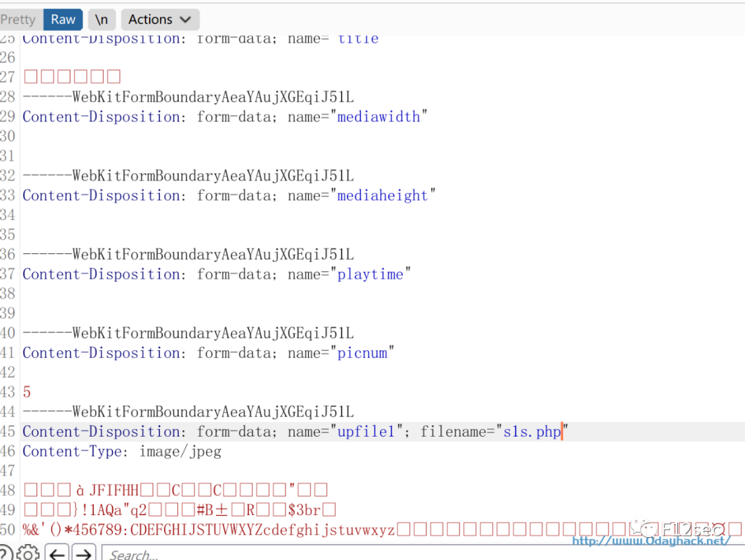Click Content-Disposition header on line 41

(101, 353)
